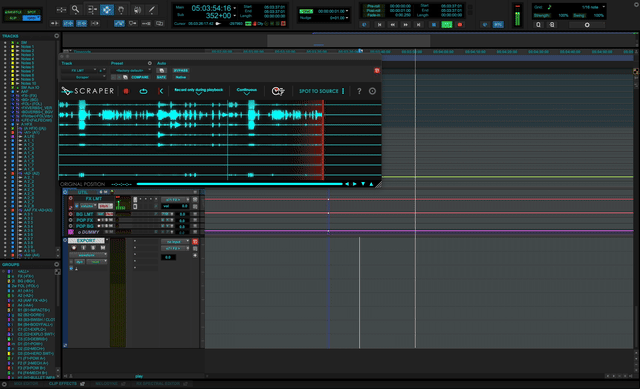Click the green Play button in transport
The height and width of the screenshot is (389, 640).
pos(447,24)
